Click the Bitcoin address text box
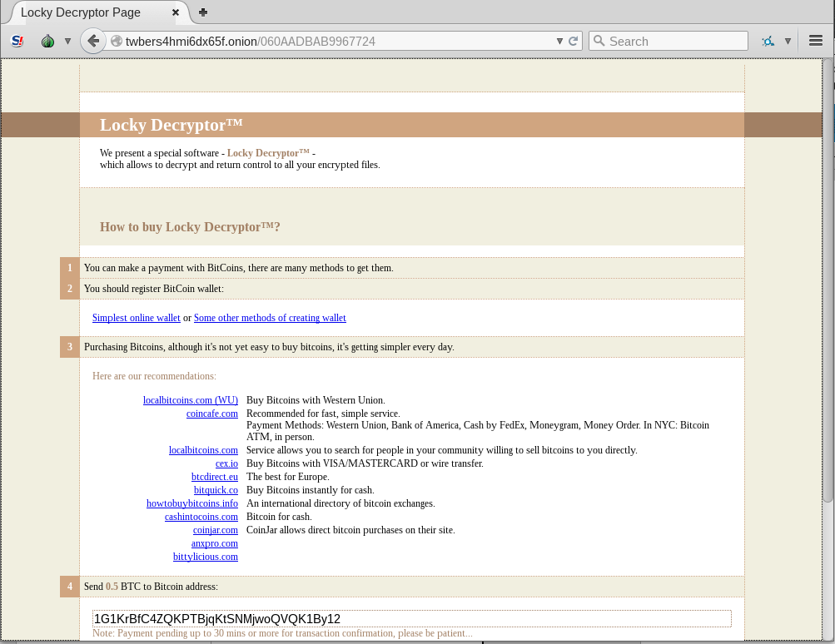The height and width of the screenshot is (644, 835). pos(411,618)
